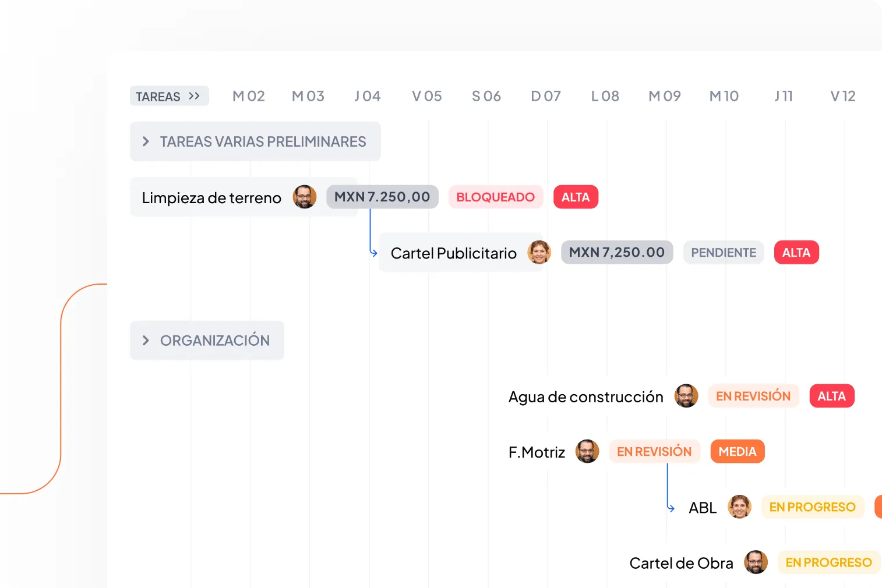Screen dimensions: 882x588
Task: Click ALTA priority on Limpieza de terreno
Action: (576, 197)
